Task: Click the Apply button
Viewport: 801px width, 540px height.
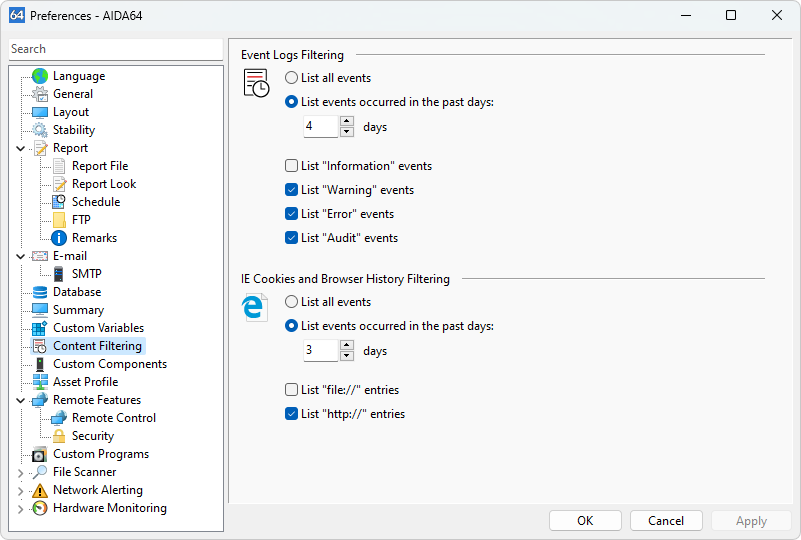Action: pyautogui.click(x=751, y=521)
